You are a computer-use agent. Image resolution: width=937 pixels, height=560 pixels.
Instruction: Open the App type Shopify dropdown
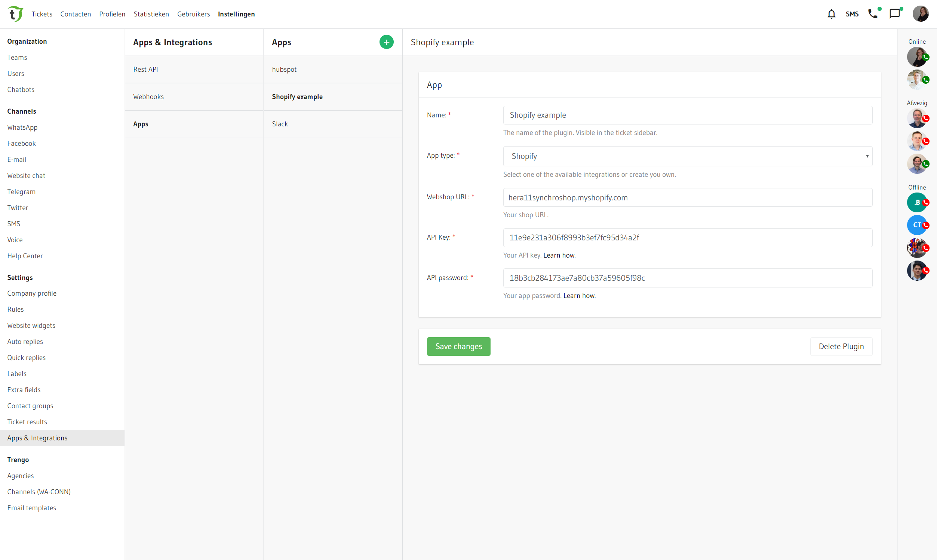687,156
